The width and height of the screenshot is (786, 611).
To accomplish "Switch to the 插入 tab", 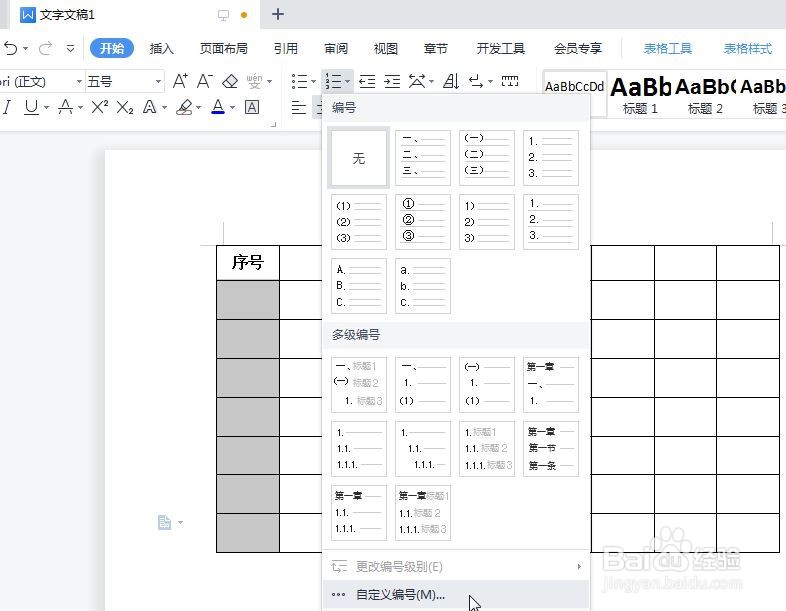I will (x=161, y=49).
